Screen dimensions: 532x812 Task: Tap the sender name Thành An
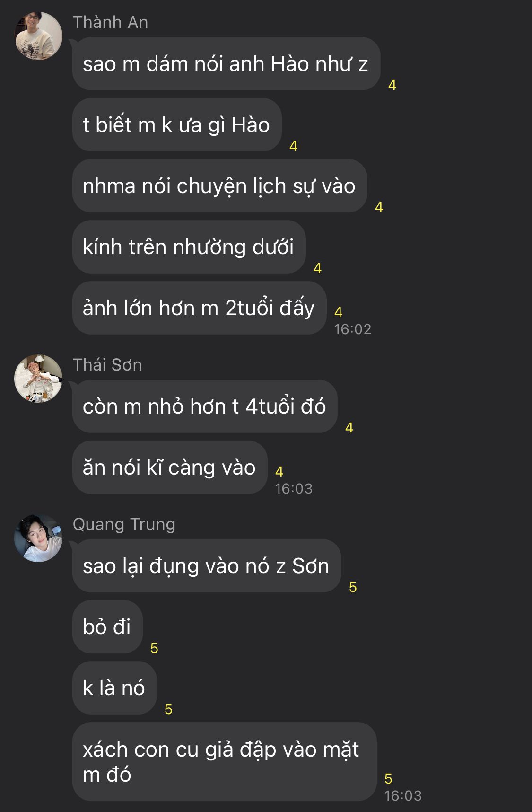111,22
